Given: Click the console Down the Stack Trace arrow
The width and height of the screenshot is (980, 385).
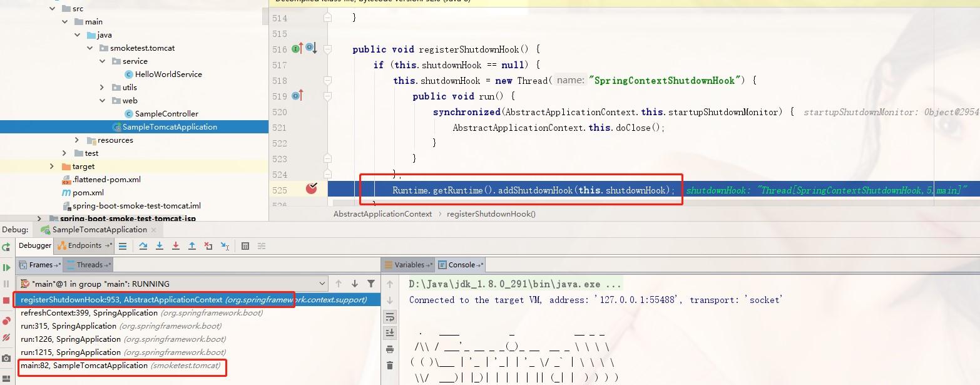Looking at the screenshot, I should (x=390, y=300).
